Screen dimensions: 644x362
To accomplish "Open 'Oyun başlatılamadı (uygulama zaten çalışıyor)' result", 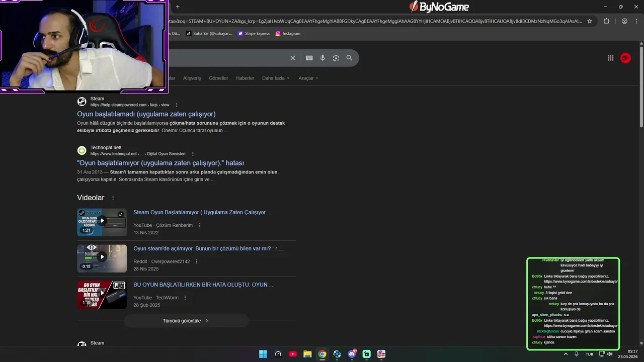I will 146,114.
